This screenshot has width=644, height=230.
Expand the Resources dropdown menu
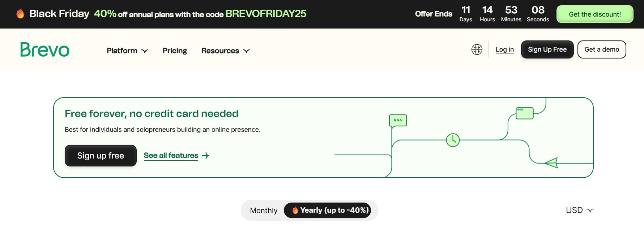[x=225, y=51]
